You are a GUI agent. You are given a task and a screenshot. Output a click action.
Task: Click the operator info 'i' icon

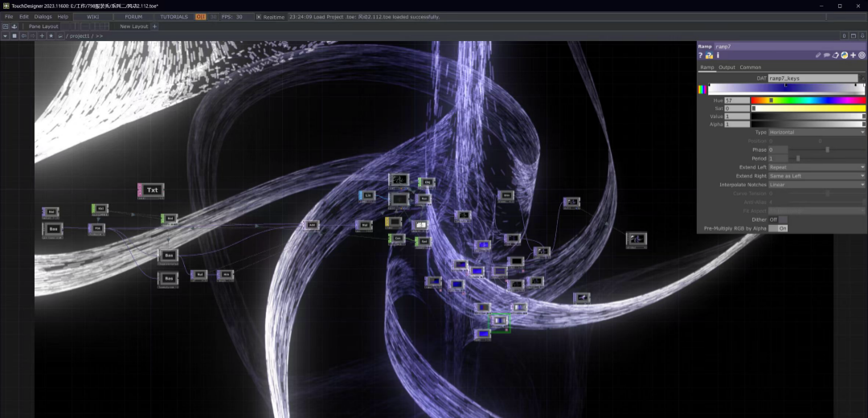tap(718, 55)
